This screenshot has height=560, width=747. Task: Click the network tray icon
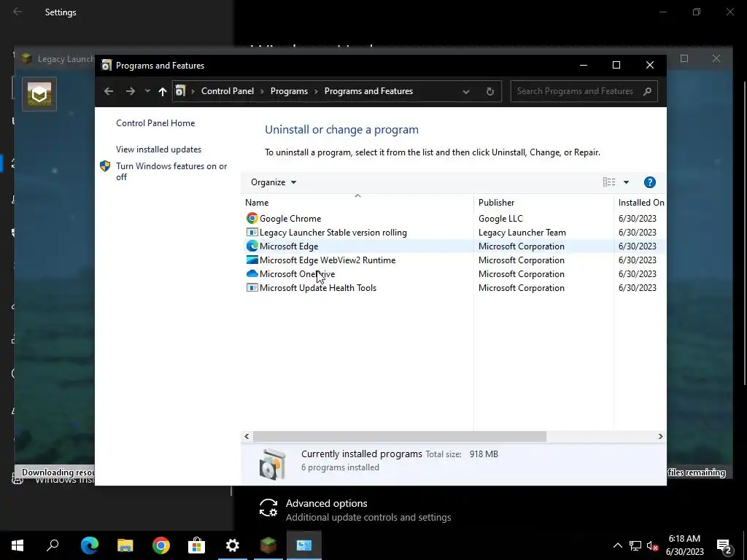pos(635,545)
